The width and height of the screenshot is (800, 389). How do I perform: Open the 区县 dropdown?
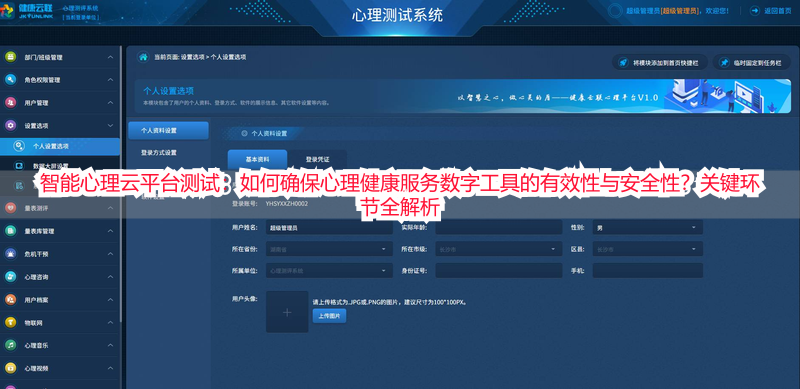click(647, 249)
